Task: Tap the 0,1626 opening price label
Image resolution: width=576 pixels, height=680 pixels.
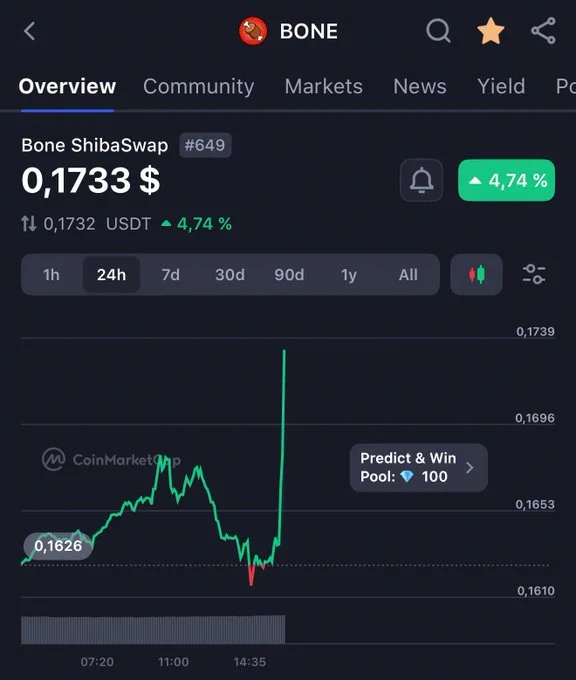Action: 58,546
